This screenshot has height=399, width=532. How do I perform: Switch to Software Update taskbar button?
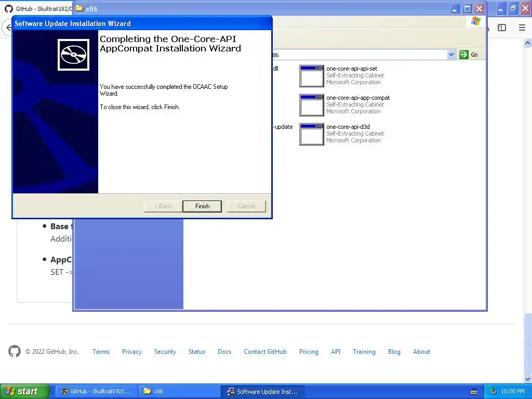tap(262, 391)
